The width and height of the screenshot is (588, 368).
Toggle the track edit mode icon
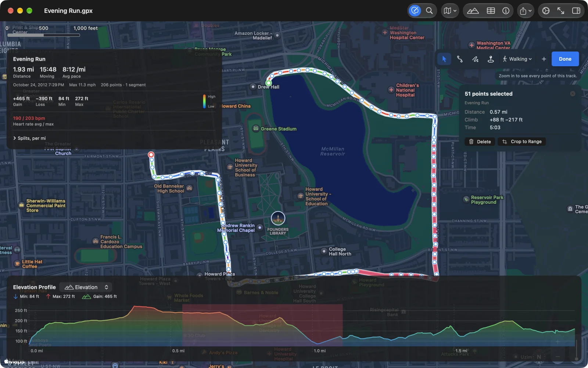coord(415,11)
